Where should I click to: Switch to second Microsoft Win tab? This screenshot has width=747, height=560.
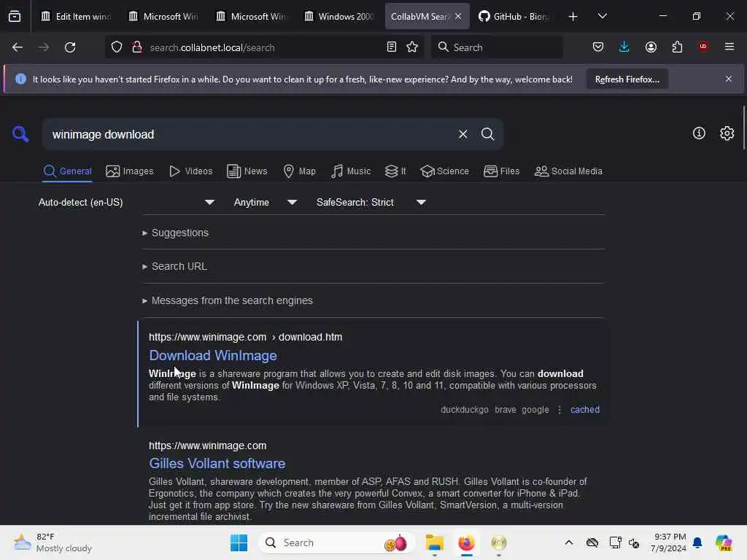click(251, 16)
